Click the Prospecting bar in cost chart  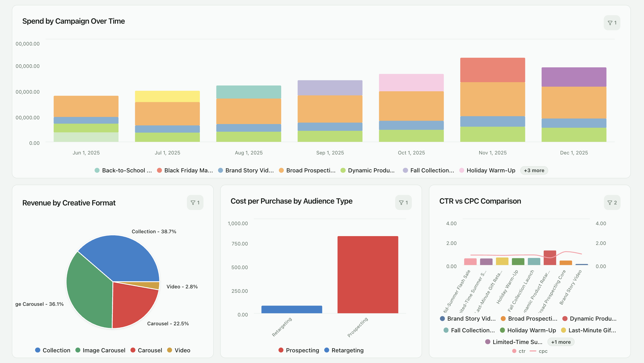[x=367, y=273]
